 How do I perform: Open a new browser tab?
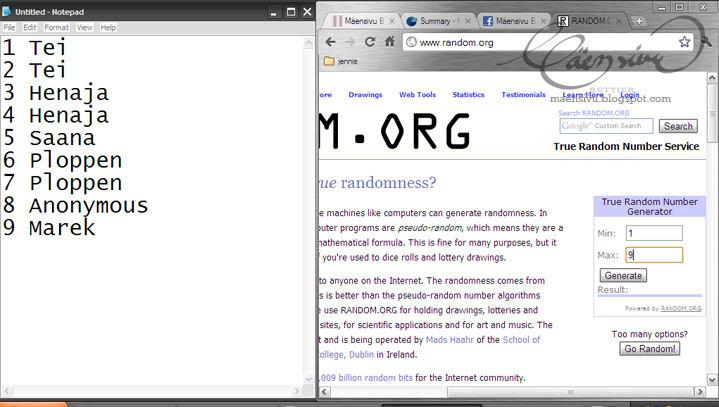coord(639,21)
